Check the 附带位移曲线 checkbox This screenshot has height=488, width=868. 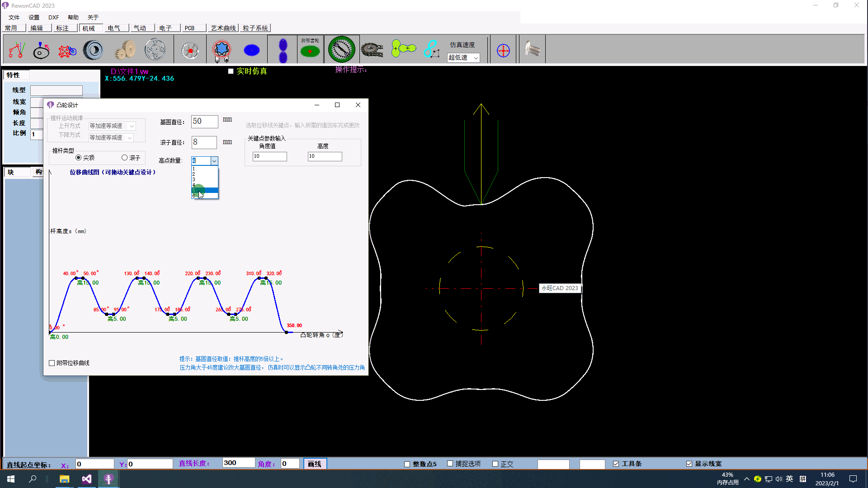[x=52, y=363]
